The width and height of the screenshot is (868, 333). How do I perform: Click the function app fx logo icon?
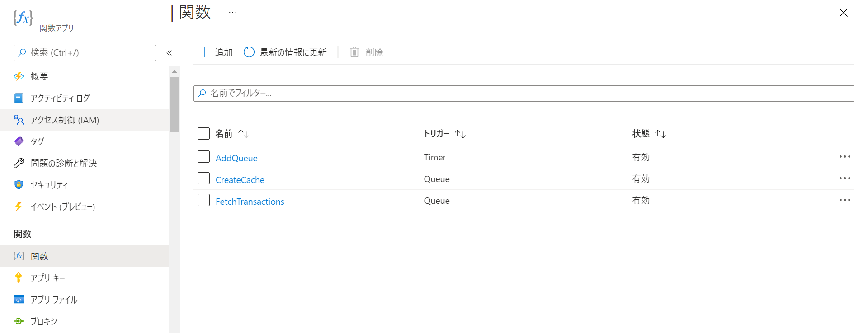coord(23,18)
